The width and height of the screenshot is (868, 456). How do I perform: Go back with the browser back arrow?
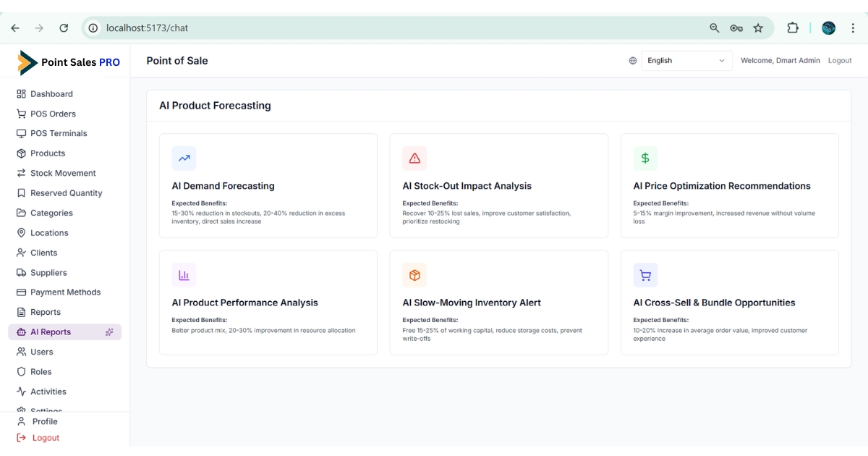pyautogui.click(x=15, y=28)
